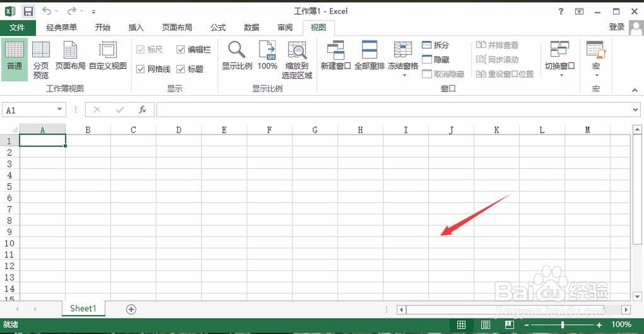Open Undo history dropdown arrow

pos(56,11)
